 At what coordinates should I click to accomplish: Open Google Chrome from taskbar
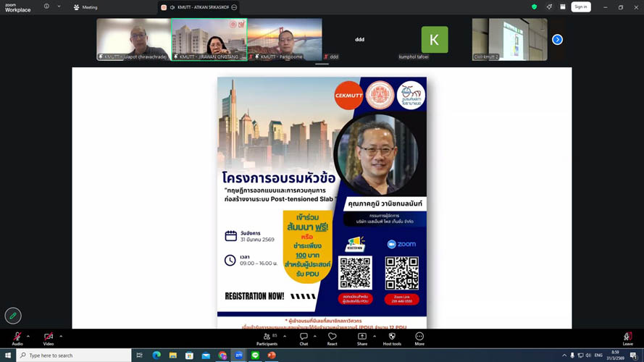tap(222, 355)
